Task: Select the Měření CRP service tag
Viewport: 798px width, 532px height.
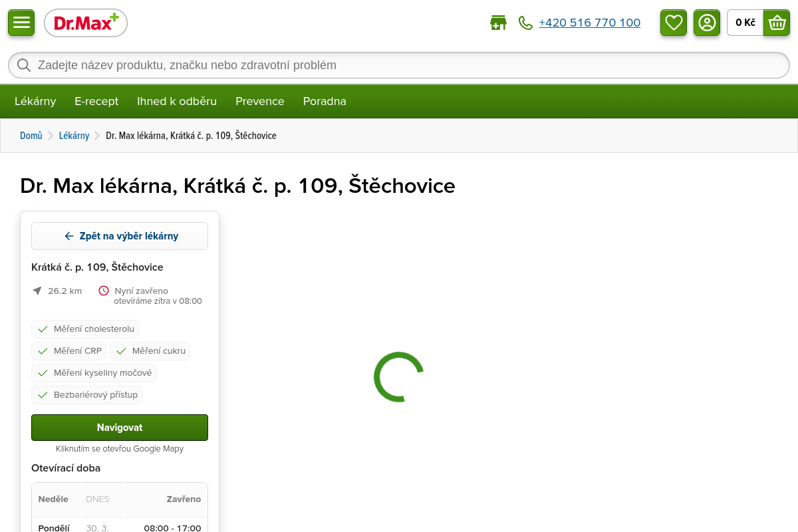Action: point(69,351)
